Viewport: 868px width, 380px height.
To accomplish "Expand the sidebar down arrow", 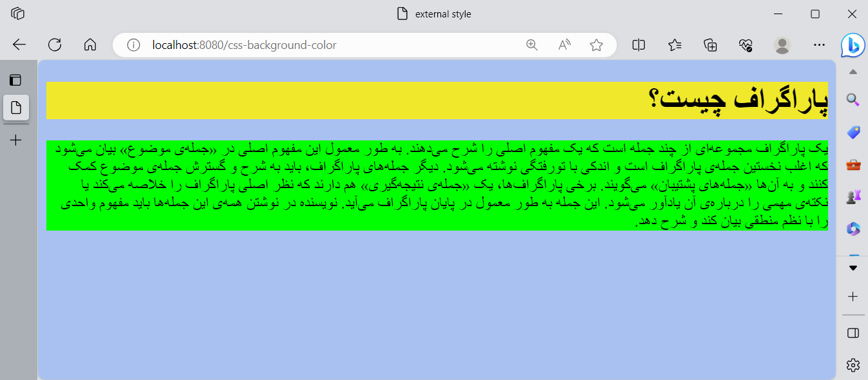I will pyautogui.click(x=853, y=268).
